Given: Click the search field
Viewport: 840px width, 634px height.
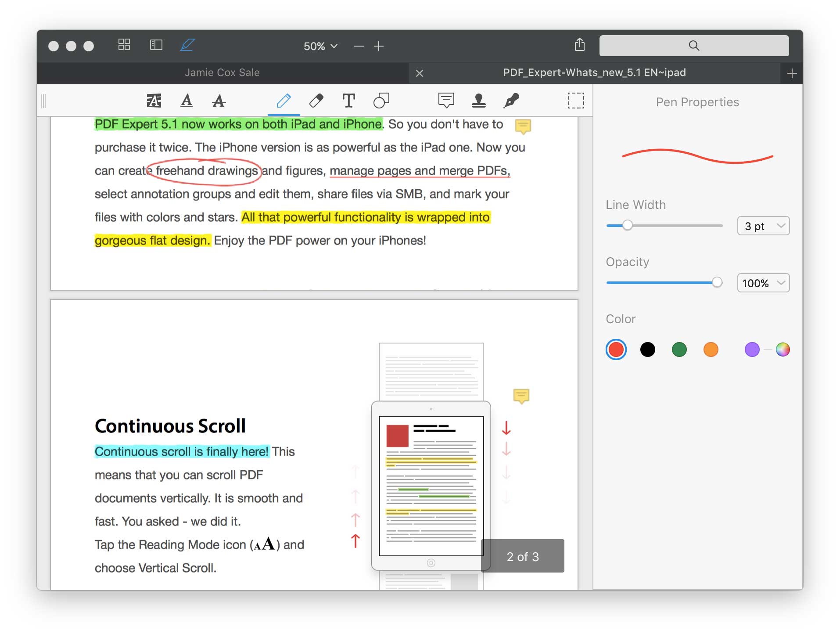Looking at the screenshot, I should click(x=694, y=46).
